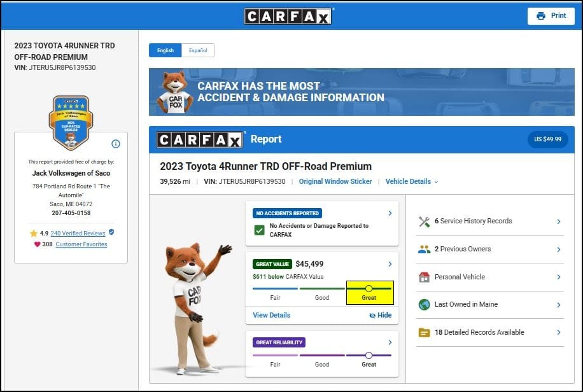The image size is (583, 392).
Task: Click the $45,499 price text
Action: click(x=309, y=264)
